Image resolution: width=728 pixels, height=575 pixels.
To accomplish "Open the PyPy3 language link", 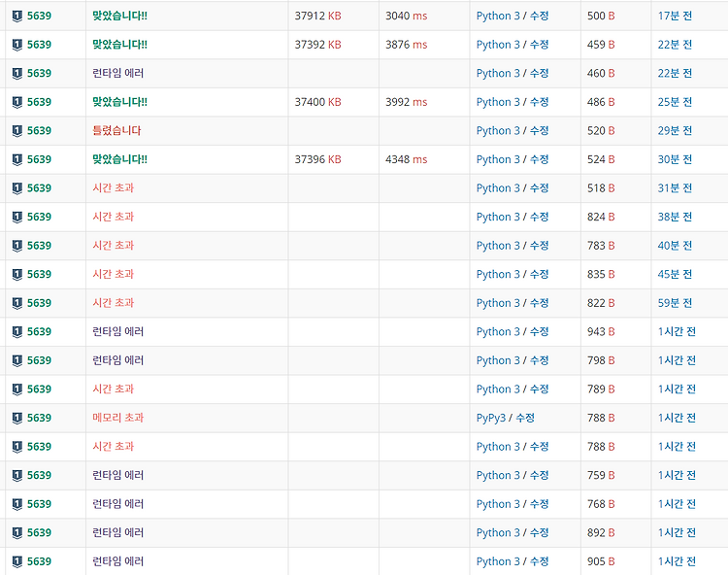I will (x=491, y=418).
